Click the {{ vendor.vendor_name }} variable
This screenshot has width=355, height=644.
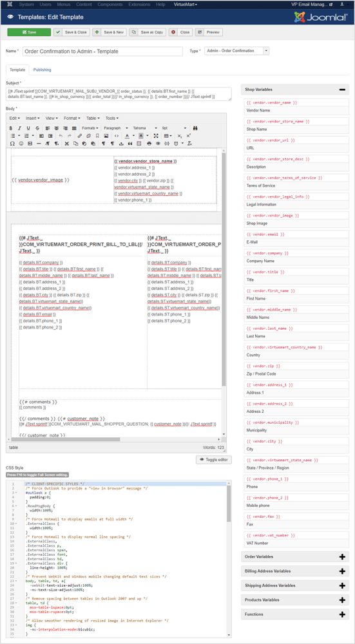coord(272,102)
